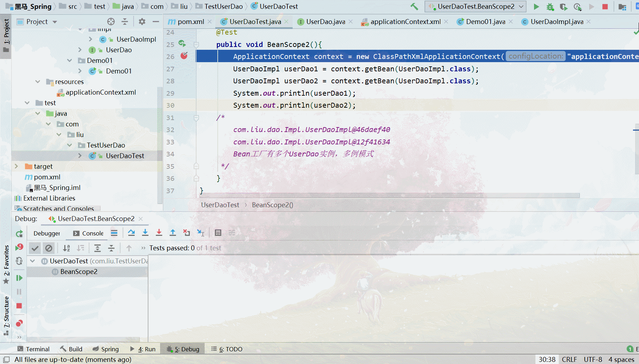Click run test gutter icon at line 25
The width and height of the screenshot is (639, 364).
pos(182,44)
